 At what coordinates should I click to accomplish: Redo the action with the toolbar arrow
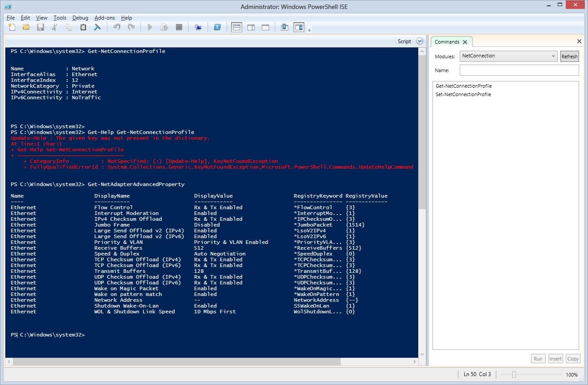coord(131,28)
